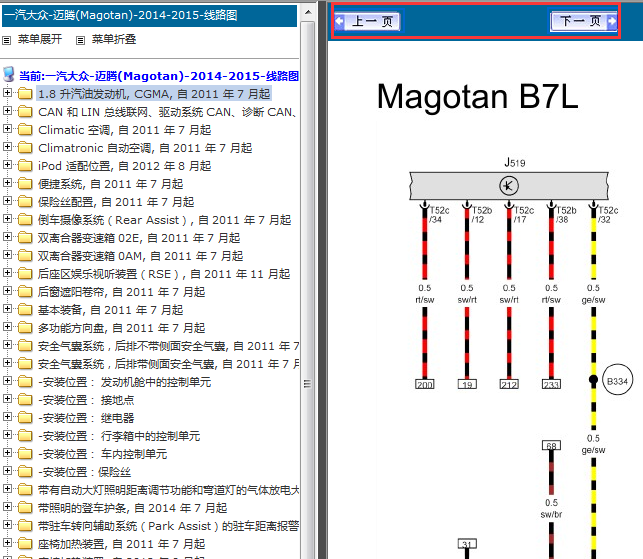The height and width of the screenshot is (559, 643).
Task: Click 菜单展开 to expand all menus
Action: pyautogui.click(x=40, y=39)
